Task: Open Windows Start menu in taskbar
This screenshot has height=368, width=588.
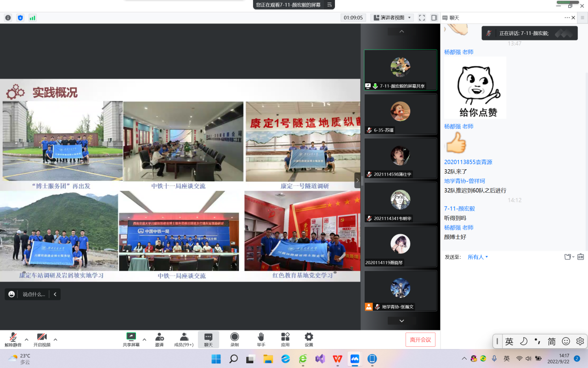Action: 216,359
